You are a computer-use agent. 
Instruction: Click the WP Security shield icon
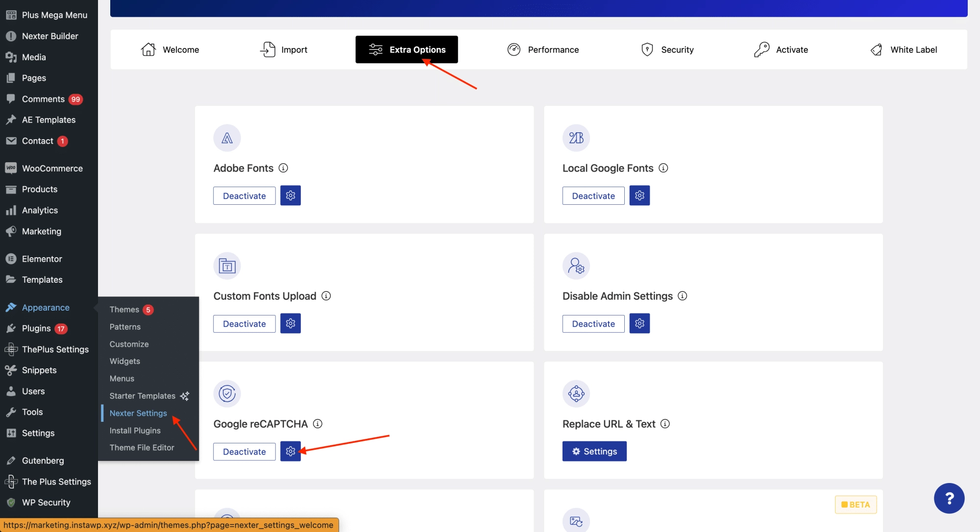11,502
